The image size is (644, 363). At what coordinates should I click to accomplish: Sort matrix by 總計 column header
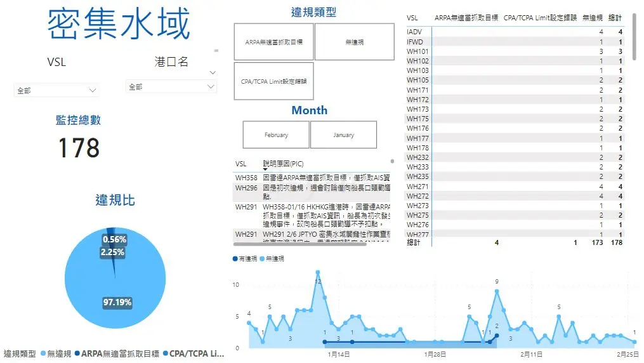[x=615, y=18]
